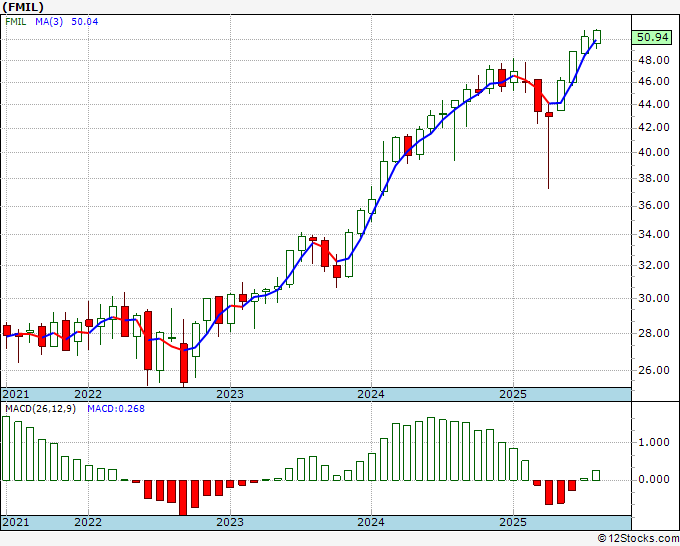Viewport: 680px width, 546px height.
Task: Click 2021 on the MACD time axis
Action: pyautogui.click(x=16, y=522)
